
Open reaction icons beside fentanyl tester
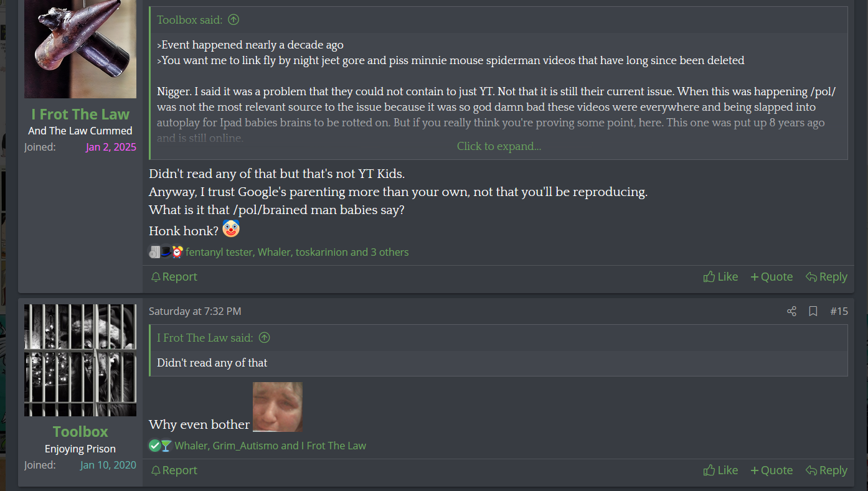tap(165, 252)
